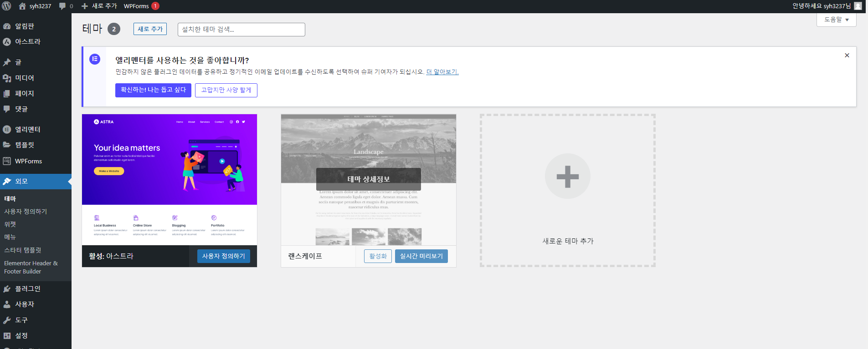Open the comments bubble icon in admin bar
Viewport: 868px width, 349px height.
coord(62,6)
